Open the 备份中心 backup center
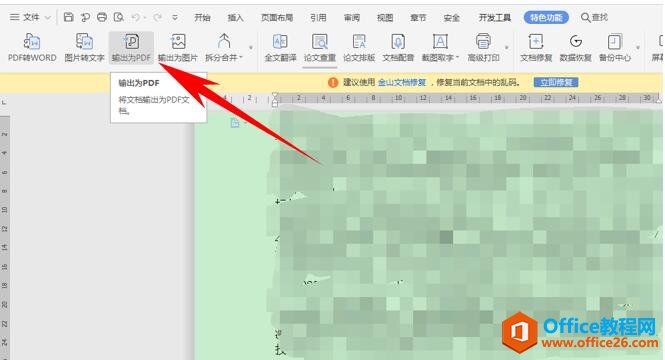 615,48
